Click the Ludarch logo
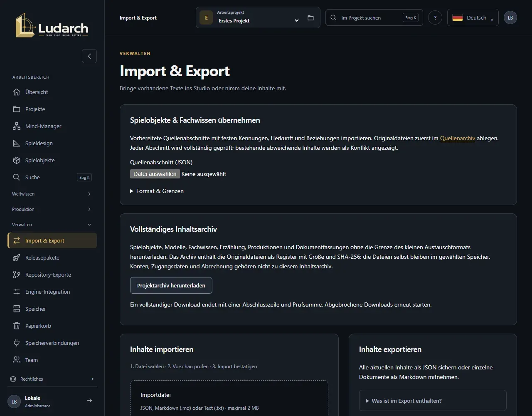Screen dimensions: 532x416 click(x=52, y=25)
